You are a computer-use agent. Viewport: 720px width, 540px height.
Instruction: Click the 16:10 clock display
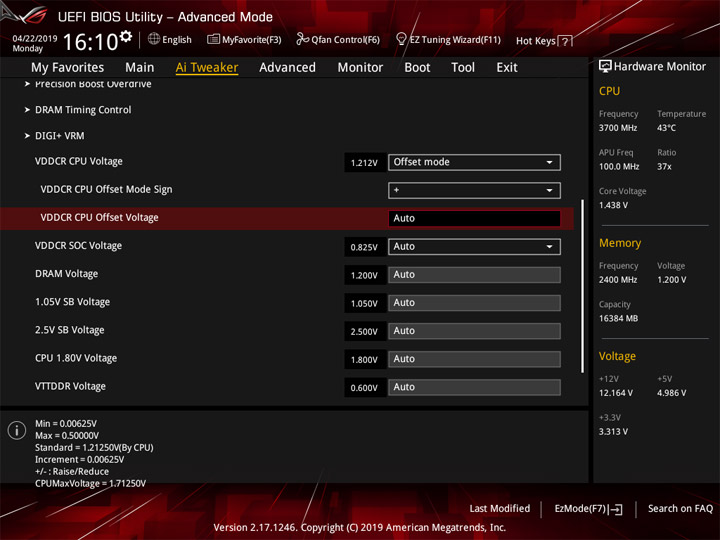coord(90,42)
